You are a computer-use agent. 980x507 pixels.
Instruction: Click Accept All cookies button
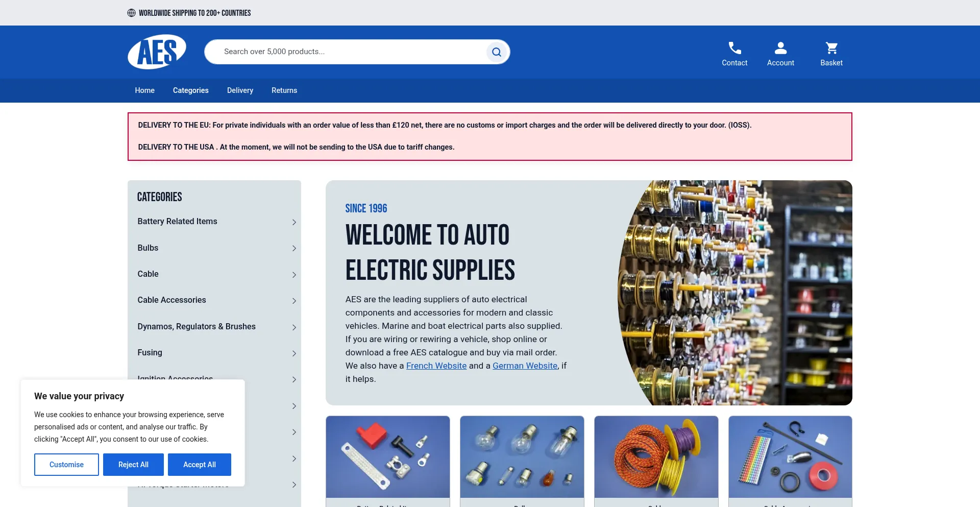click(x=200, y=465)
